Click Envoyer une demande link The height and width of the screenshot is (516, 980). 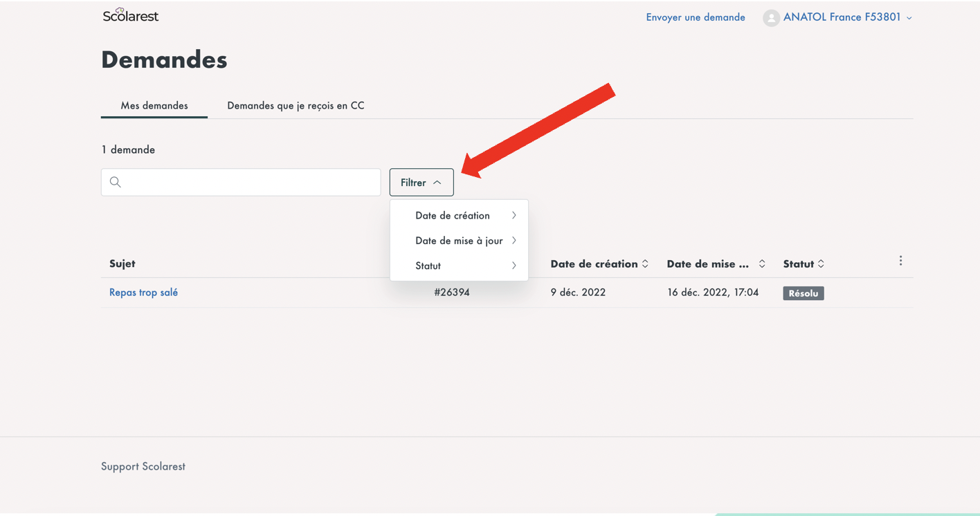695,17
